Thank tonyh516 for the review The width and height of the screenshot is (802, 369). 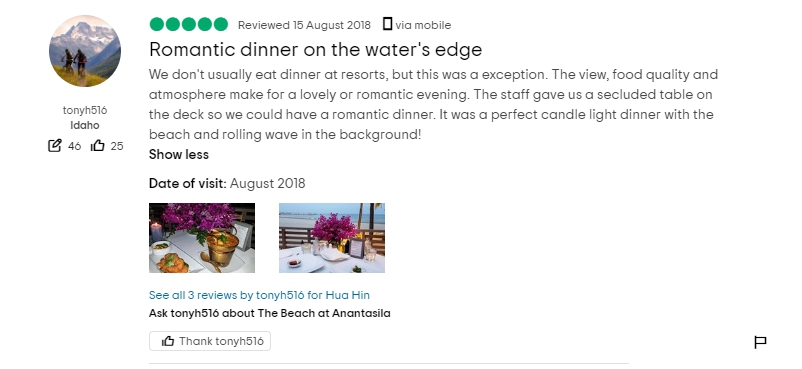[210, 341]
